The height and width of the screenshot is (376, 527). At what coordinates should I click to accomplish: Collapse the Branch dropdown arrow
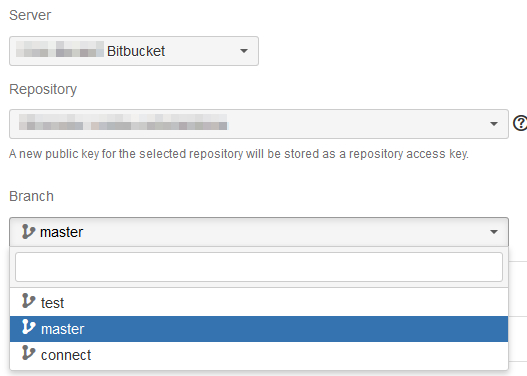[494, 232]
